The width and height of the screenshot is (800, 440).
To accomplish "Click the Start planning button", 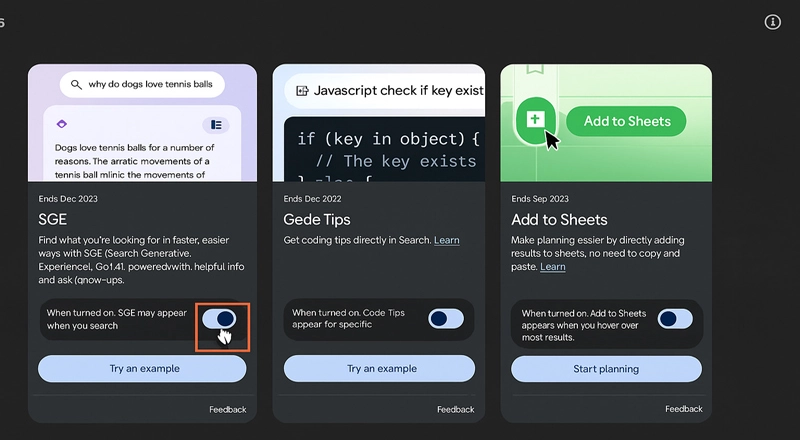I will (x=606, y=369).
